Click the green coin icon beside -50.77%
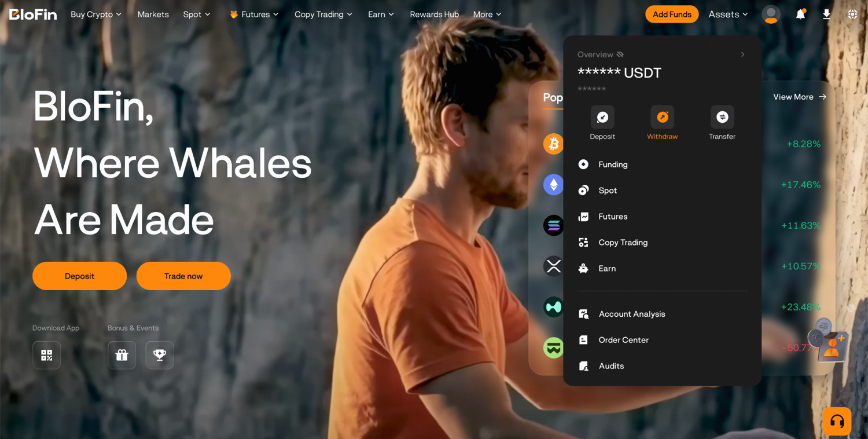The height and width of the screenshot is (439, 868). coord(553,347)
